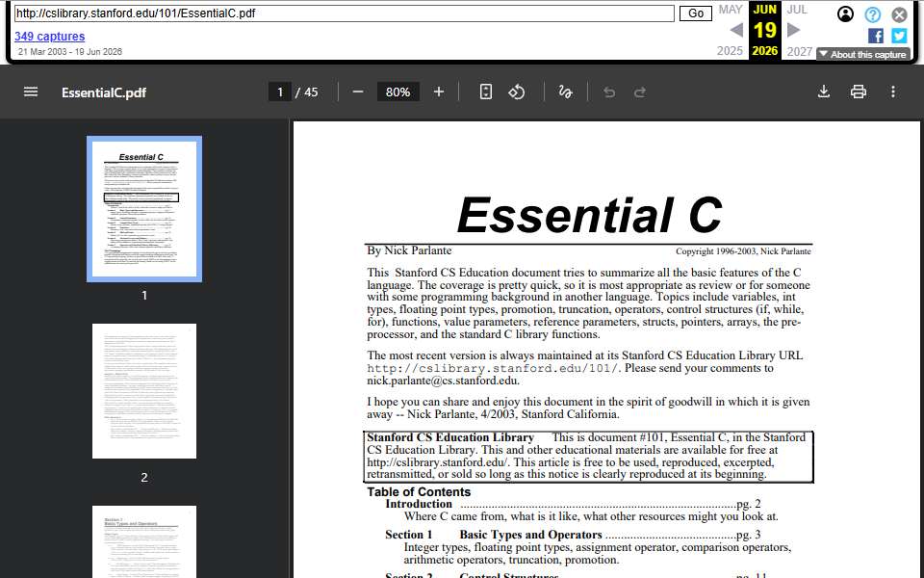Click the EssentialC.pdf file title
This screenshot has height=578, width=924.
(x=104, y=92)
